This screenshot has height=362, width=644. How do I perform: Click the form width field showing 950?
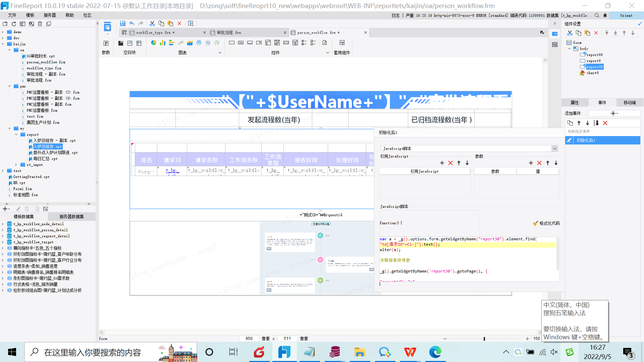[249, 339]
